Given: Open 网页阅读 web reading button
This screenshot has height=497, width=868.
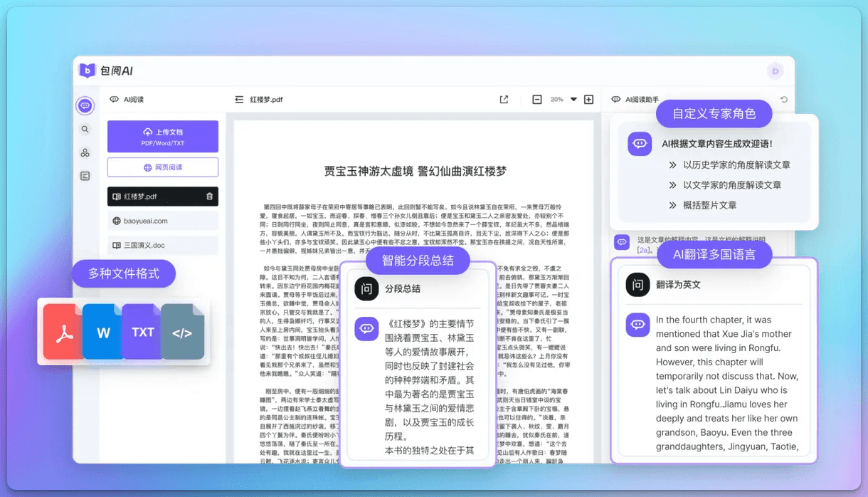Looking at the screenshot, I should click(x=163, y=167).
